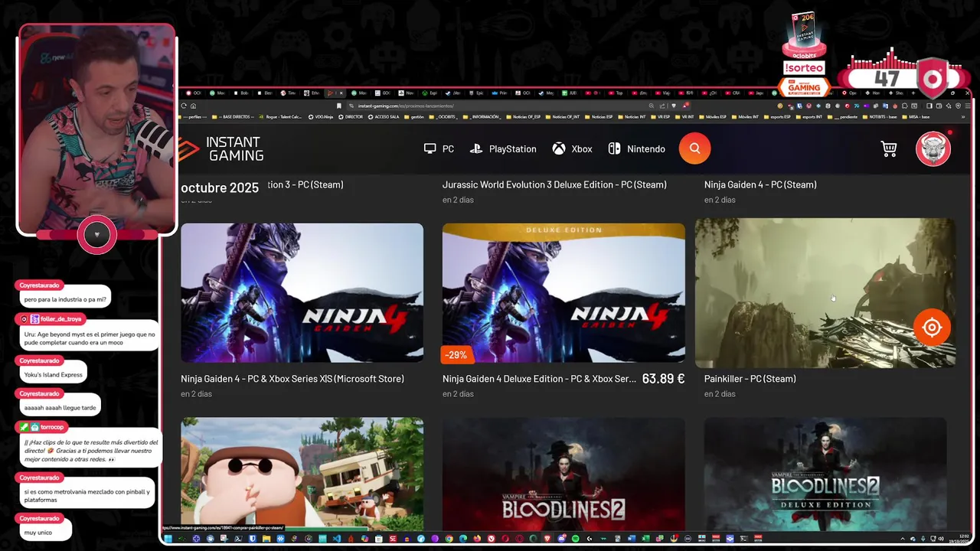Switch to the YouTube Top browser tab
Image resolution: width=980 pixels, height=551 pixels.
click(x=616, y=93)
